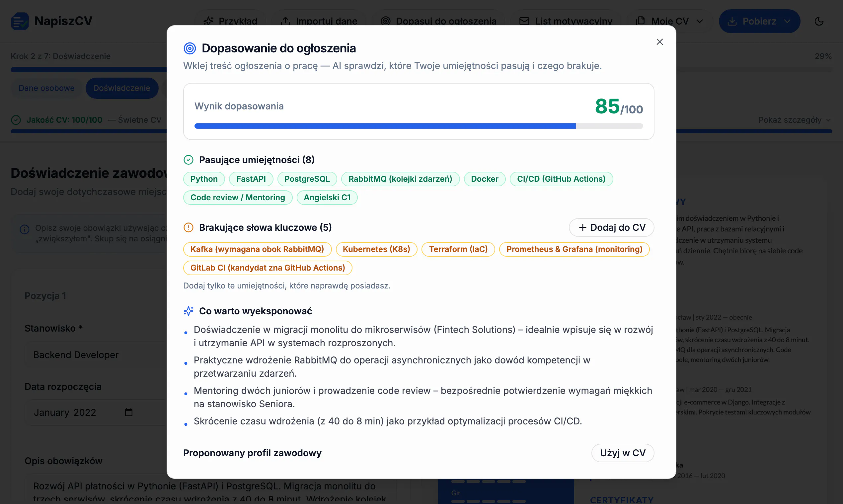843x504 pixels.
Task: Click the target icon beside dialog title
Action: pyautogui.click(x=190, y=48)
